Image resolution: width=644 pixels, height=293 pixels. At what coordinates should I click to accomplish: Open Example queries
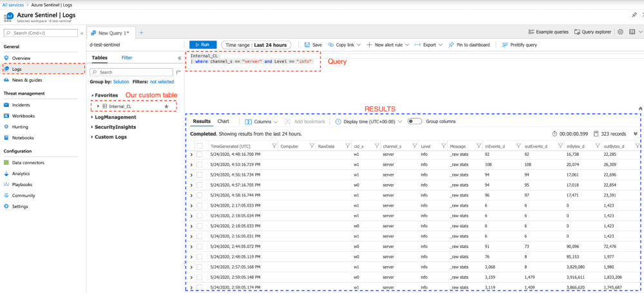[x=548, y=32]
